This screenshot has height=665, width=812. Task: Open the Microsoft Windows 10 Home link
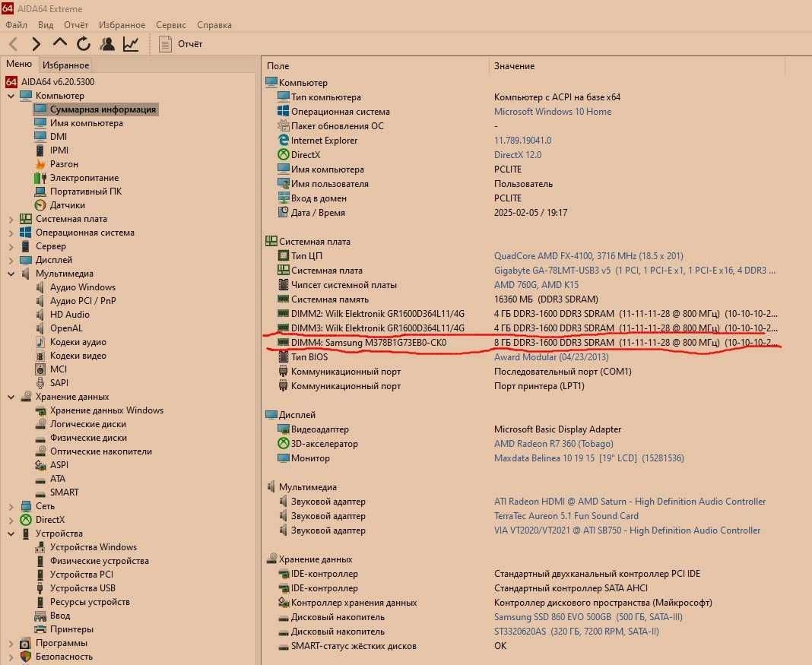click(x=553, y=111)
